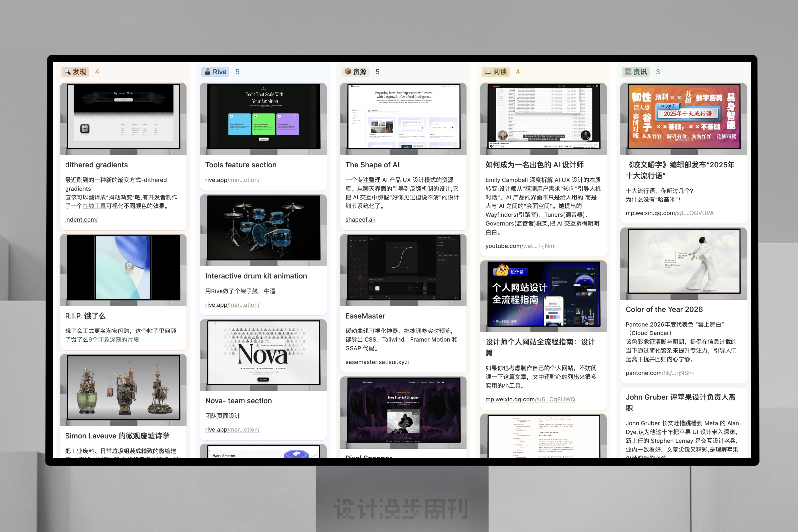798x532 pixels.
Task: Open the Color of the Year 2026 thumbnail
Action: tap(684, 261)
